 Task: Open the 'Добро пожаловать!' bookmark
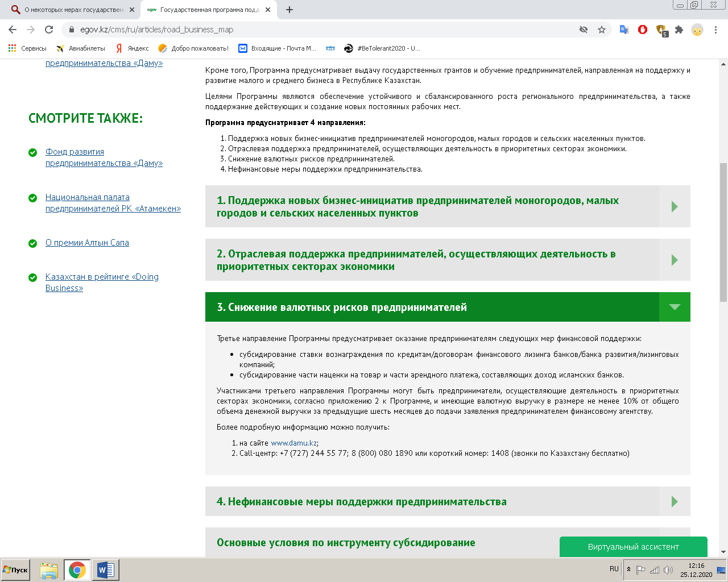193,48
